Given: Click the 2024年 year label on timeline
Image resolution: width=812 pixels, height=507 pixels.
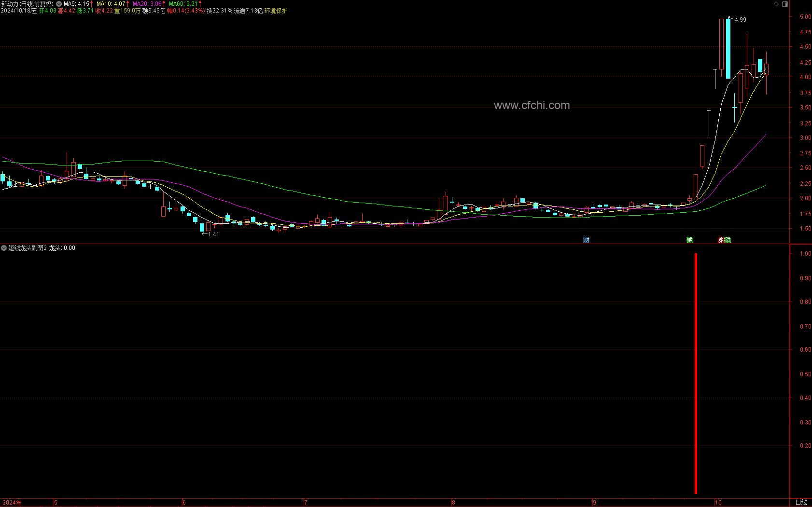Looking at the screenshot, I should click(12, 503).
